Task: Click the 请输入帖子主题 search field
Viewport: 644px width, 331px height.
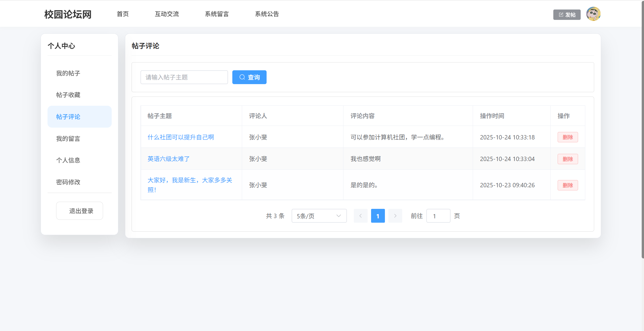Action: coord(184,77)
